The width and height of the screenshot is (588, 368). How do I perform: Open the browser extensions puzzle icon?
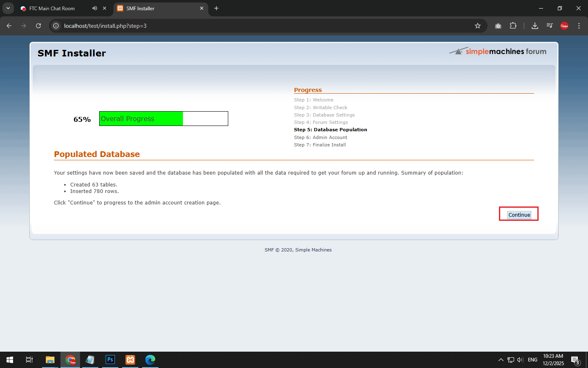(x=513, y=26)
